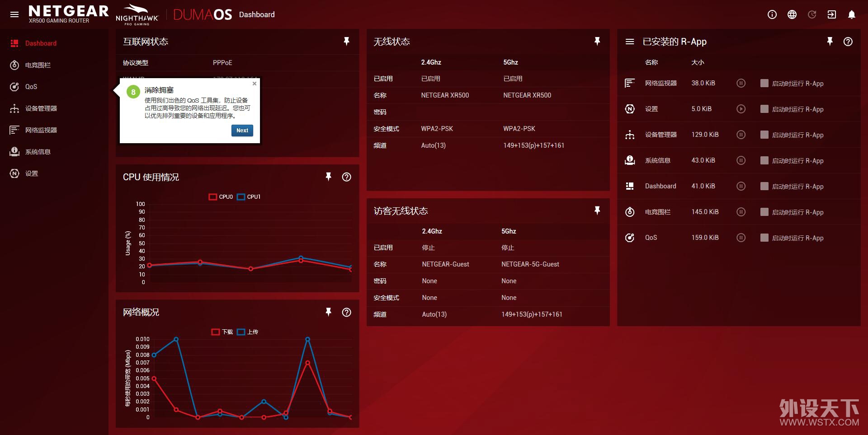
Task: Click the 设备管理器 app icon in R-App list
Action: pyautogui.click(x=630, y=135)
